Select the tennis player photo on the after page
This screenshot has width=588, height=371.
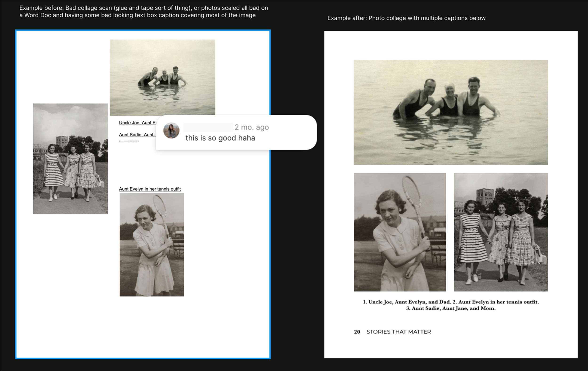[400, 232]
